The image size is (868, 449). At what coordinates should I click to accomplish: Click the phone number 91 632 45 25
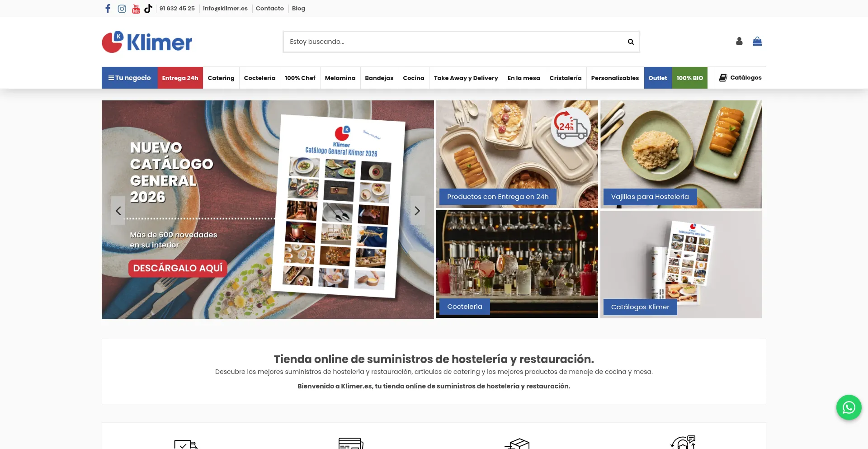tap(177, 9)
